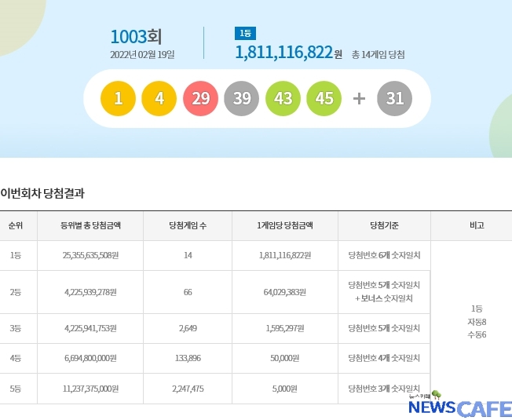Click the NewsCafe watermark logo
Viewport: 512px width, 420px height.
pos(459,407)
